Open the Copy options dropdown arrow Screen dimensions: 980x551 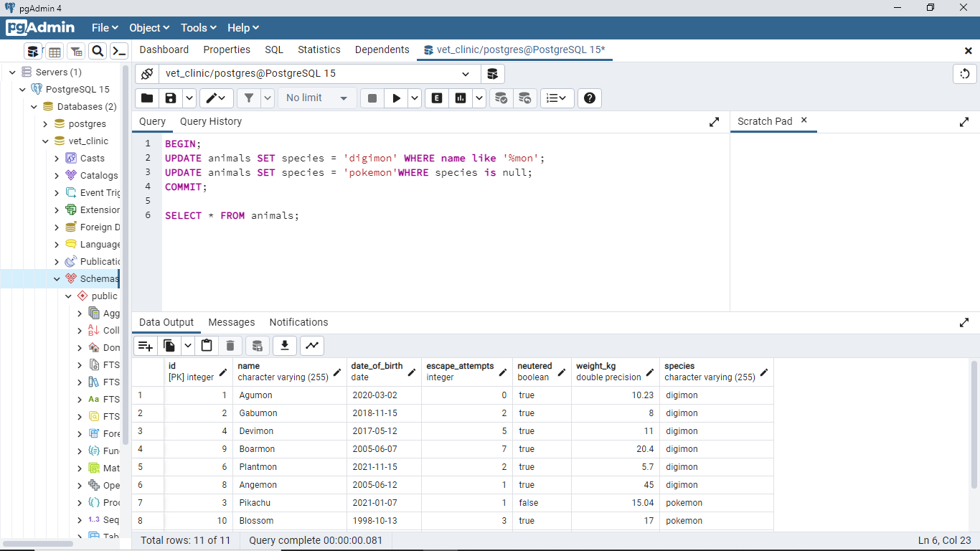click(188, 346)
